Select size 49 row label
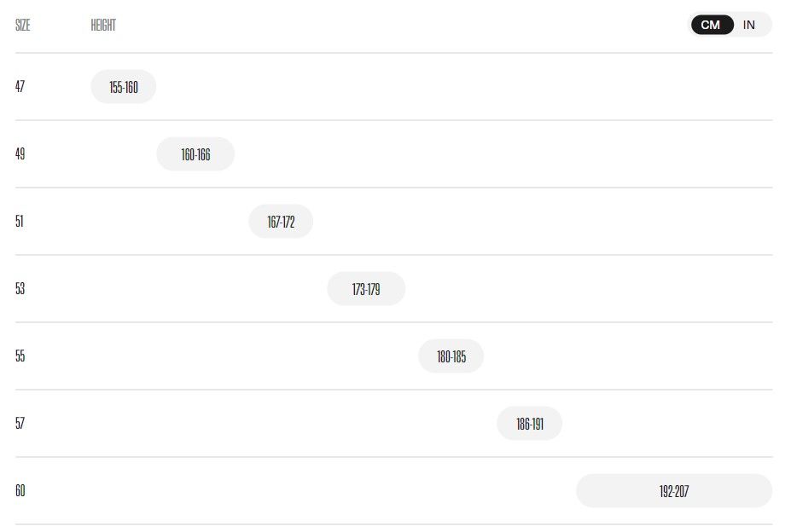The width and height of the screenshot is (791, 532). 20,153
